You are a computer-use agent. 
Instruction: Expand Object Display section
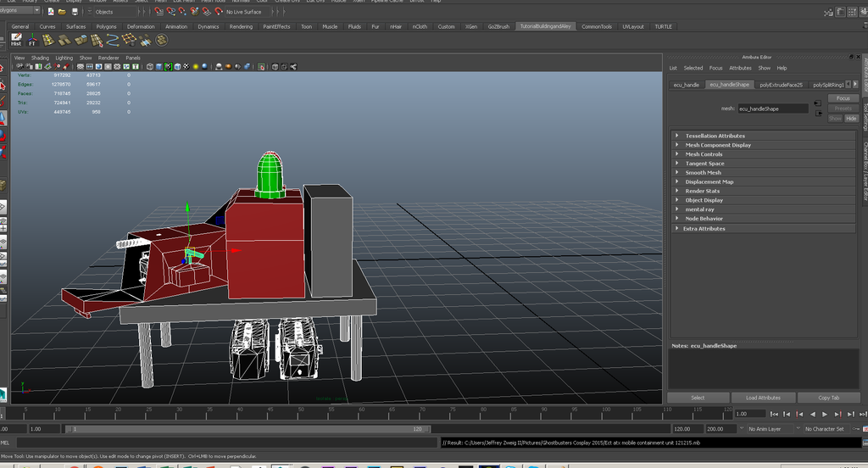(x=763, y=200)
